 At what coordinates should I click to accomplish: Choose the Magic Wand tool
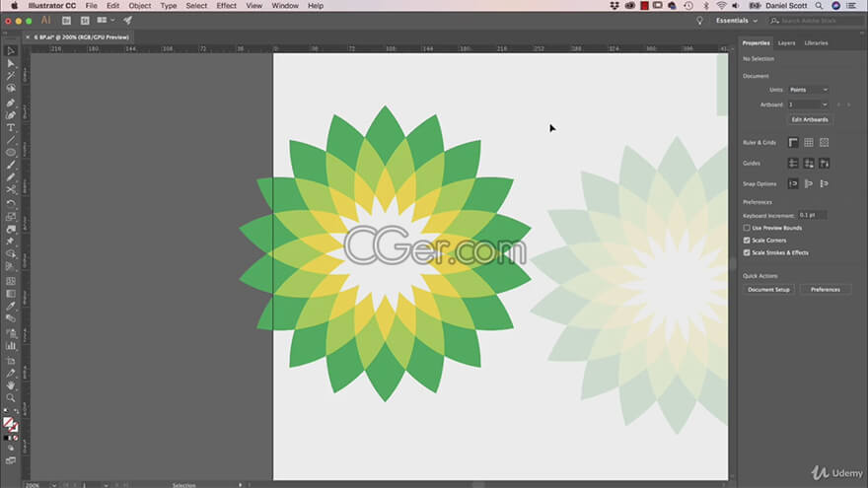11,76
